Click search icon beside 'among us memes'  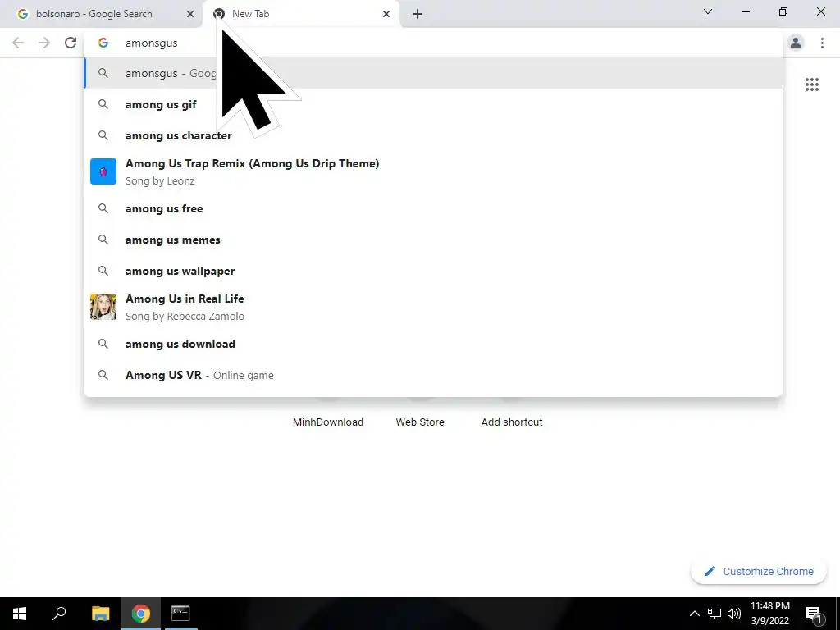tap(103, 240)
